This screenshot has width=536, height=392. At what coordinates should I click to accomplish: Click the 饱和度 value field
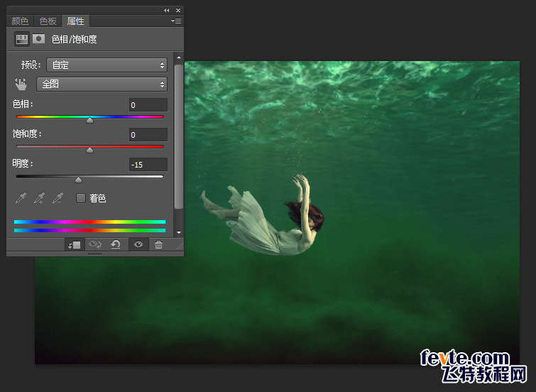pyautogui.click(x=148, y=135)
